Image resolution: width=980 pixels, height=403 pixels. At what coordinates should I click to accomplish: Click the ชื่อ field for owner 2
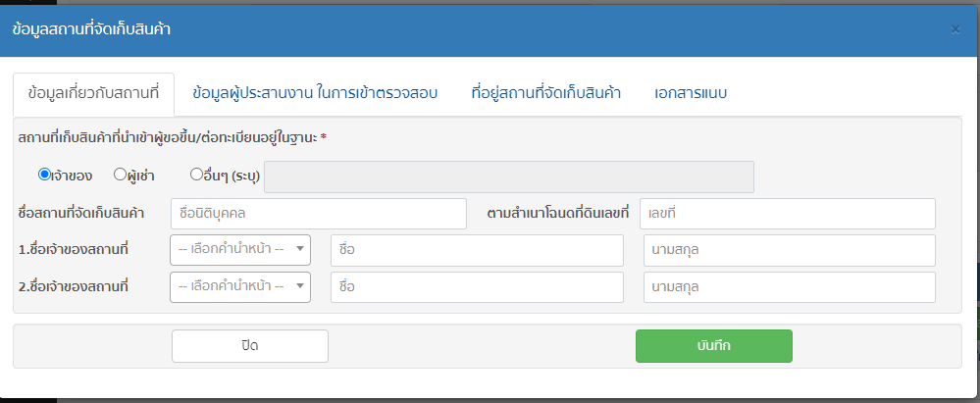tap(477, 287)
